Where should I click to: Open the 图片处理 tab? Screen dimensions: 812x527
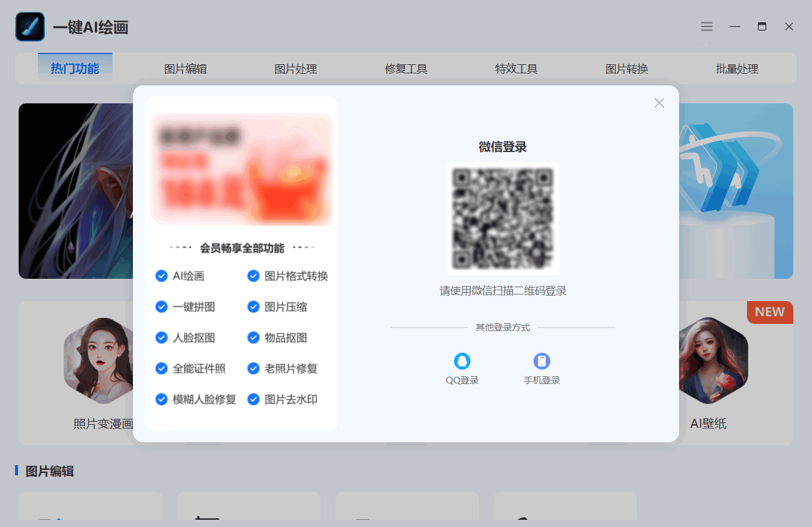295,69
